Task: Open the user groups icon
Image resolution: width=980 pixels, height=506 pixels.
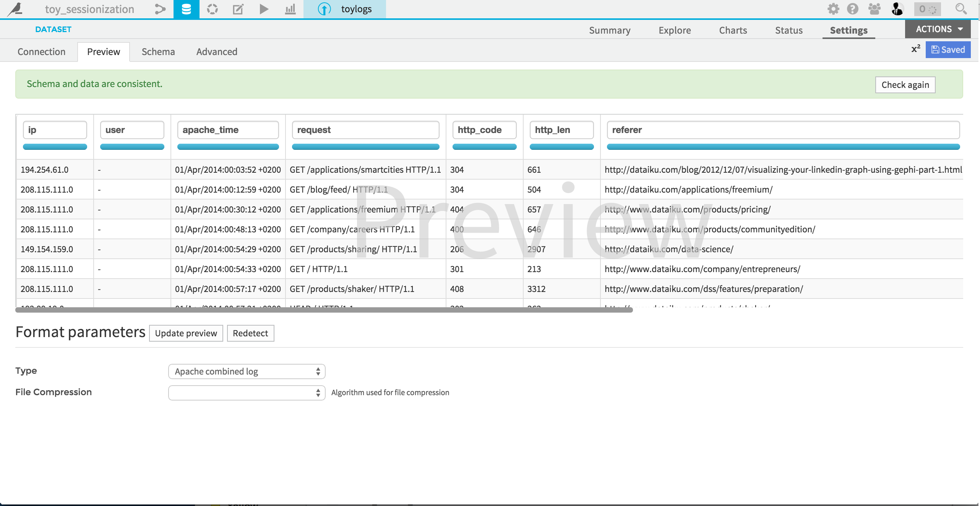Action: click(x=875, y=9)
